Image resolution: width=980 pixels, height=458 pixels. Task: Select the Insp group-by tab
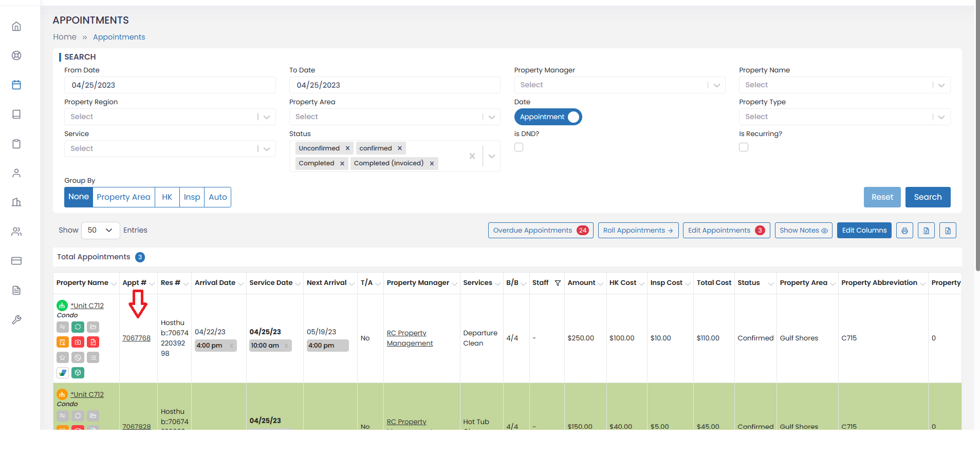click(x=192, y=197)
